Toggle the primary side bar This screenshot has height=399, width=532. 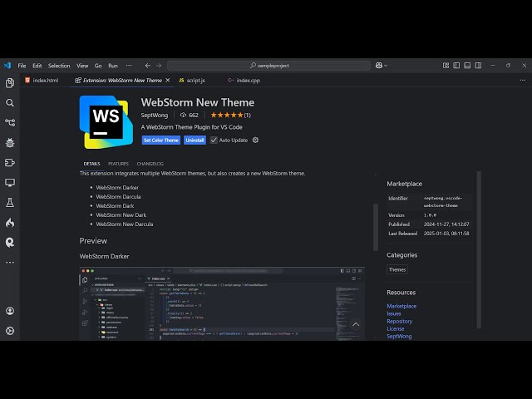[456, 65]
